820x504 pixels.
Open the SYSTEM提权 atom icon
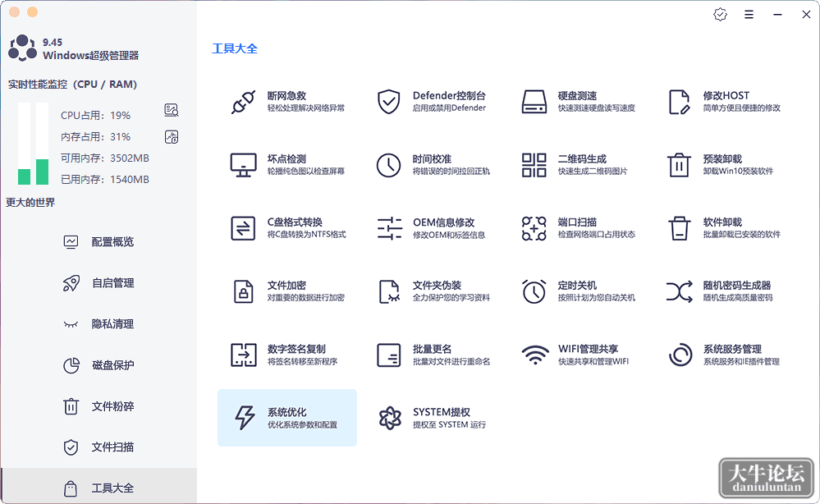coord(390,419)
